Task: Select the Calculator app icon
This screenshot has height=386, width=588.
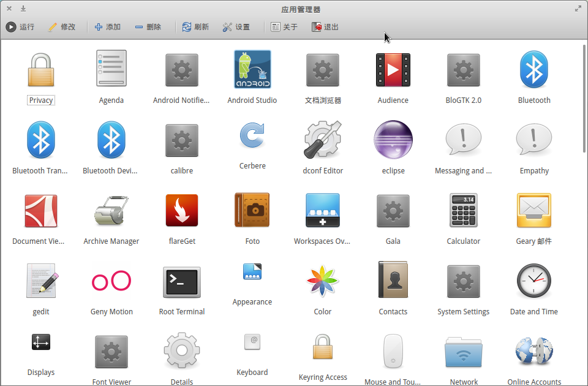Action: point(464,210)
